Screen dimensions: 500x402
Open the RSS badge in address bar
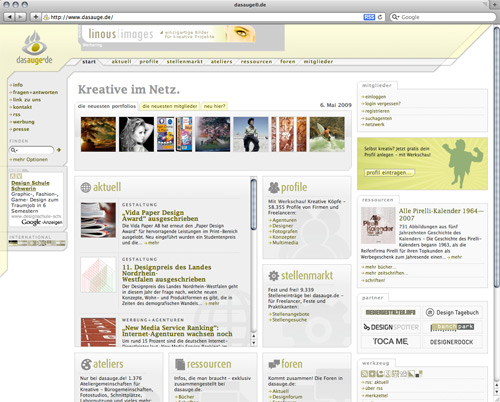tap(369, 17)
